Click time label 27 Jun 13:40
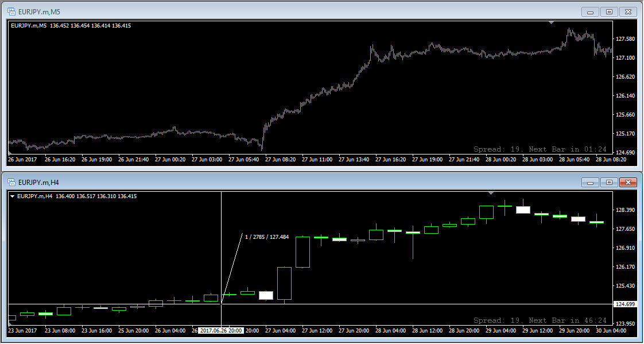Image resolution: width=644 pixels, height=344 pixels. 354,160
